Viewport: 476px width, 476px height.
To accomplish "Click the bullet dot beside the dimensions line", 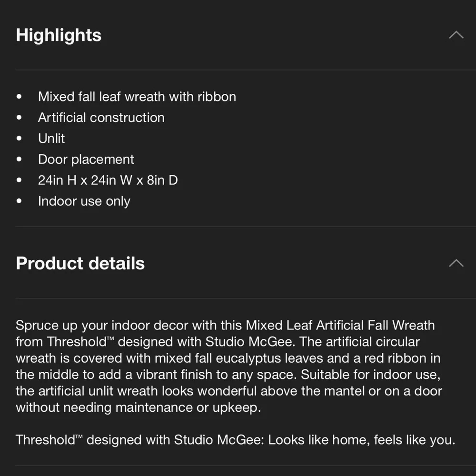I will tap(19, 180).
